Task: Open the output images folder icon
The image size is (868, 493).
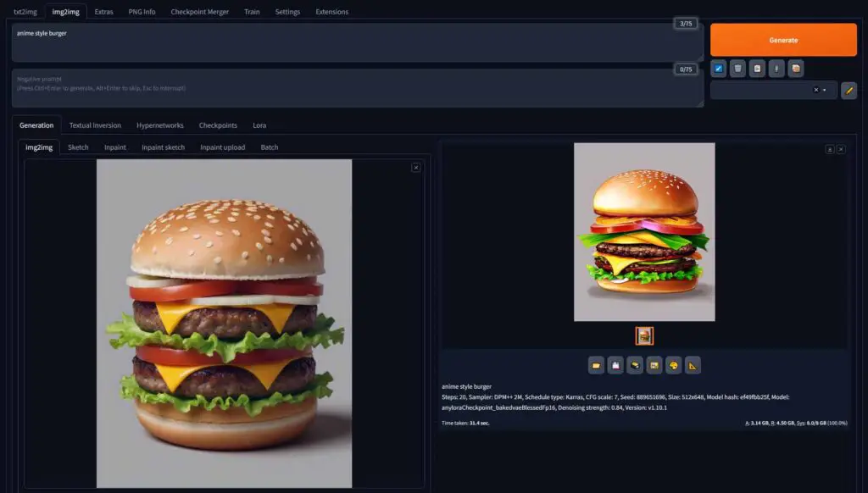Action: click(x=596, y=365)
